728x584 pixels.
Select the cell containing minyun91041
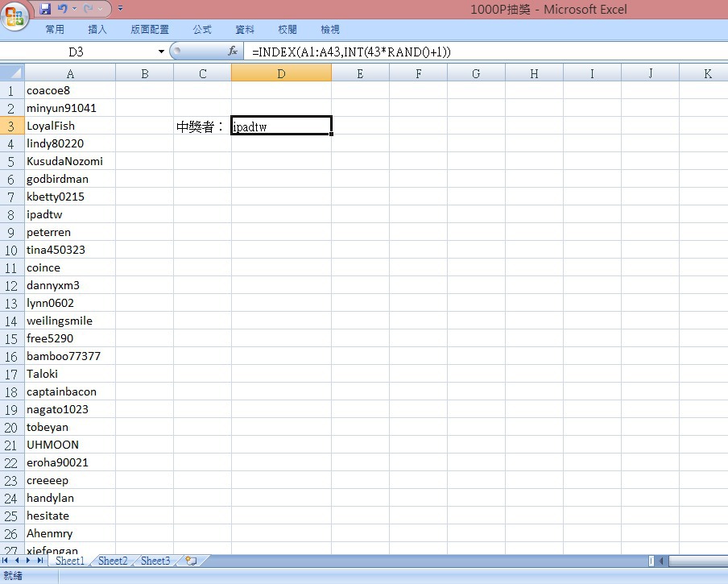point(70,108)
